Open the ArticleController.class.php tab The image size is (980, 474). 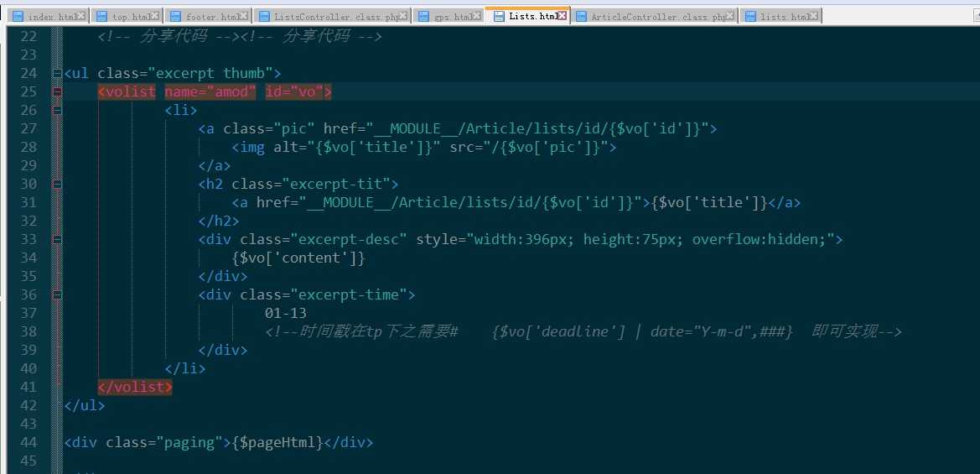pyautogui.click(x=655, y=17)
